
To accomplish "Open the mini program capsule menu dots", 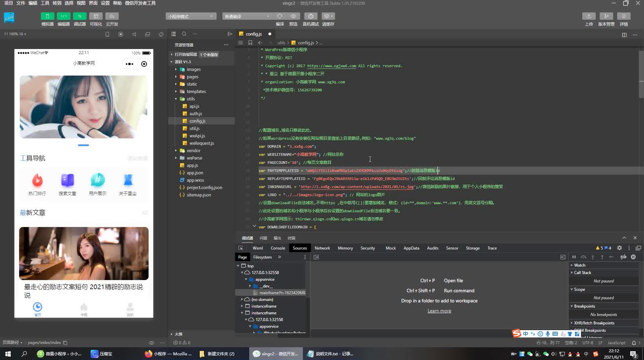I will (129, 64).
